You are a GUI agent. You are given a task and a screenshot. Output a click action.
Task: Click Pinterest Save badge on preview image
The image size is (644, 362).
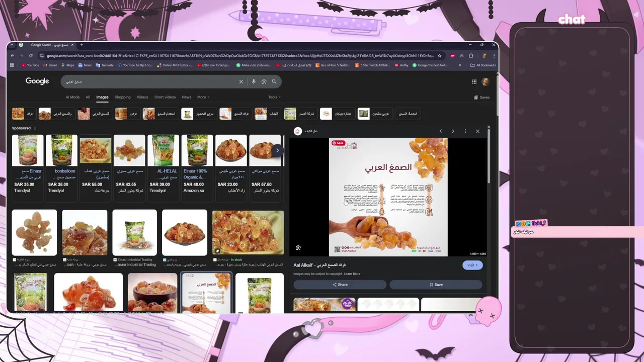[x=338, y=143]
